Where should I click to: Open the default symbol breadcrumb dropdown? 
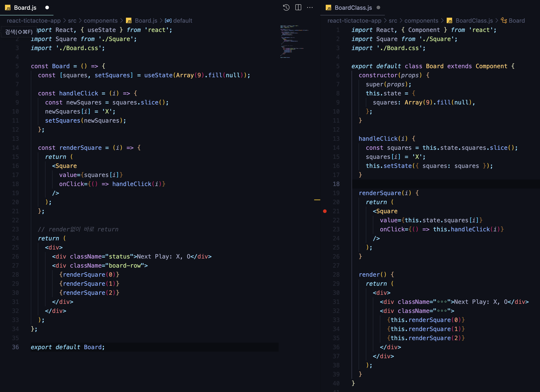[182, 21]
